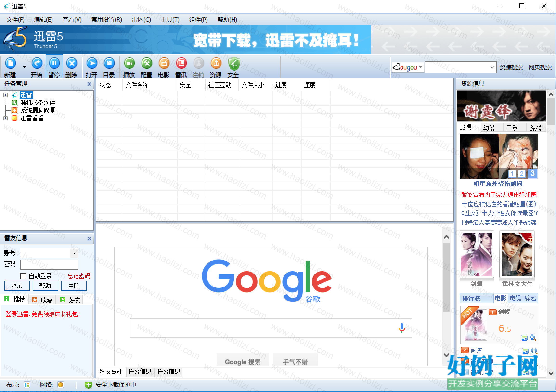The image size is (556, 392).
Task: Click the 登录 button
Action: pyautogui.click(x=17, y=286)
